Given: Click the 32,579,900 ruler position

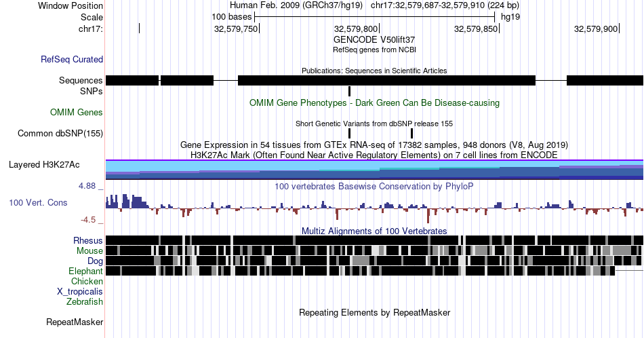Looking at the screenshot, I should [x=596, y=29].
